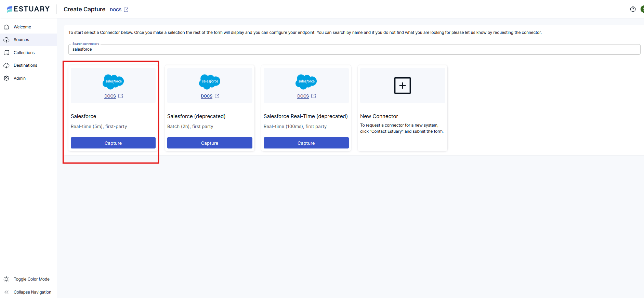This screenshot has width=644, height=298.
Task: Click the Destinations cloud download icon
Action: (x=6, y=65)
